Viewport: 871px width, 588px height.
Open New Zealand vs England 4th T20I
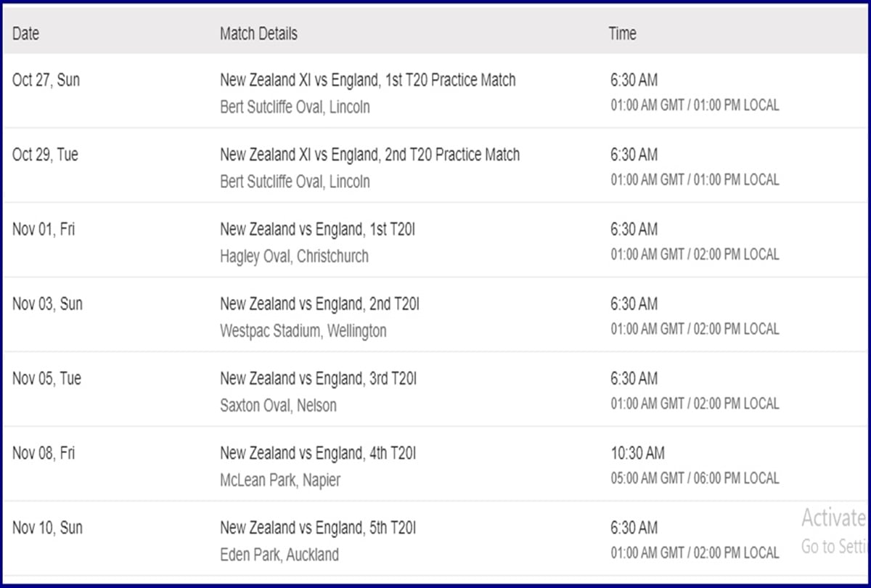click(x=319, y=454)
